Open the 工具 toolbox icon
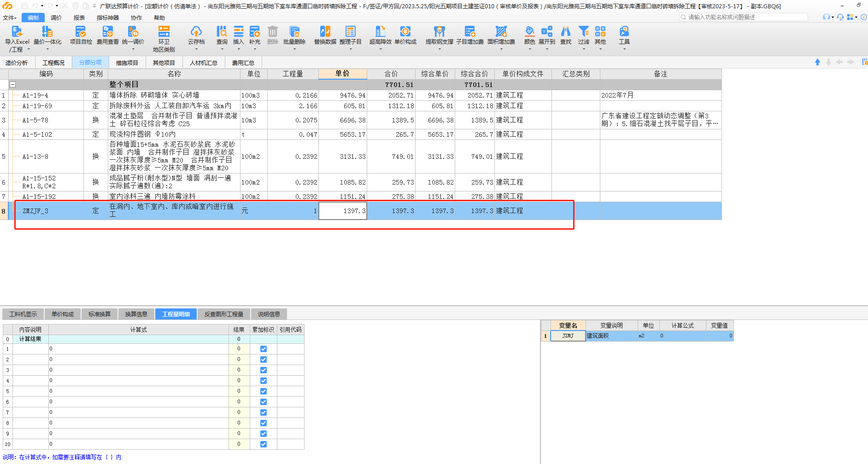Image resolution: width=868 pixels, height=464 pixels. click(x=624, y=31)
